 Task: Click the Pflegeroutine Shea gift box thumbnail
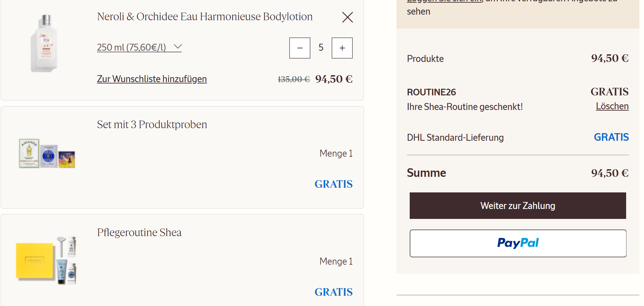tap(46, 260)
